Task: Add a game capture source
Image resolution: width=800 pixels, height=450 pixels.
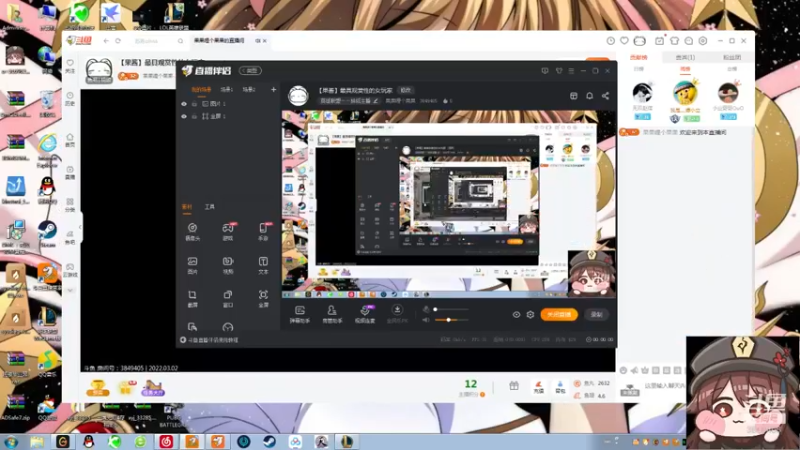Action: pos(228,231)
